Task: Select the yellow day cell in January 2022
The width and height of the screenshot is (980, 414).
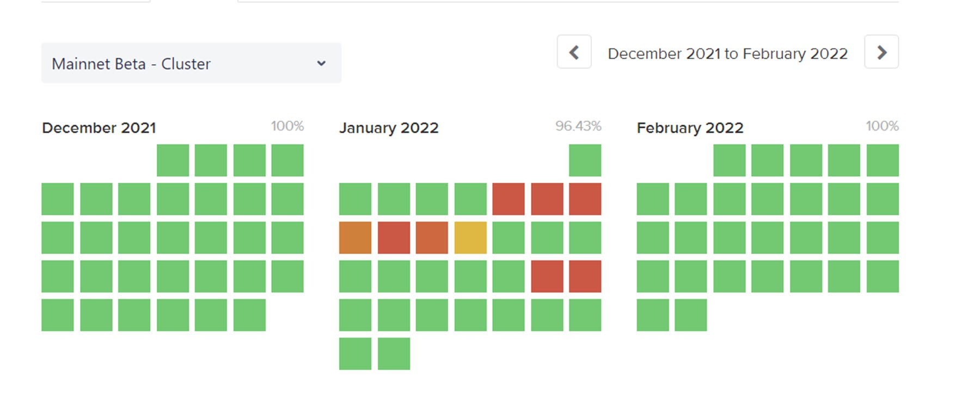Action: pyautogui.click(x=470, y=238)
